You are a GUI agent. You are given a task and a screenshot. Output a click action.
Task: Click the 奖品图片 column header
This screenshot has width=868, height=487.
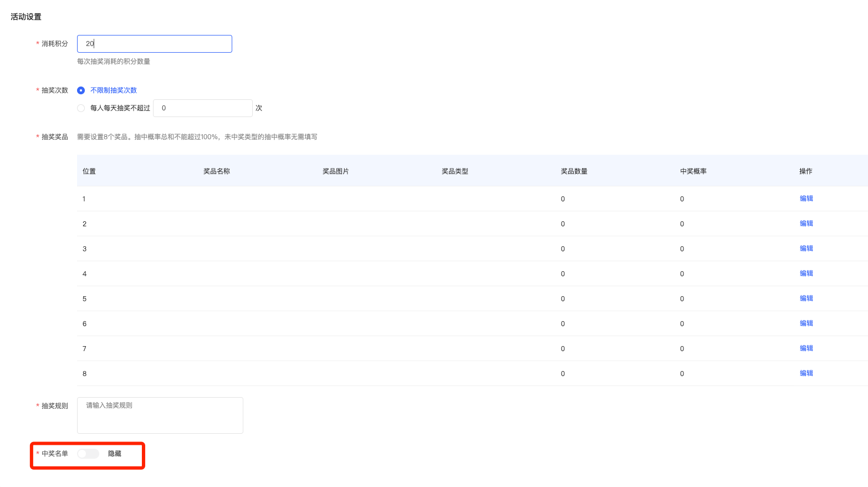click(x=335, y=171)
